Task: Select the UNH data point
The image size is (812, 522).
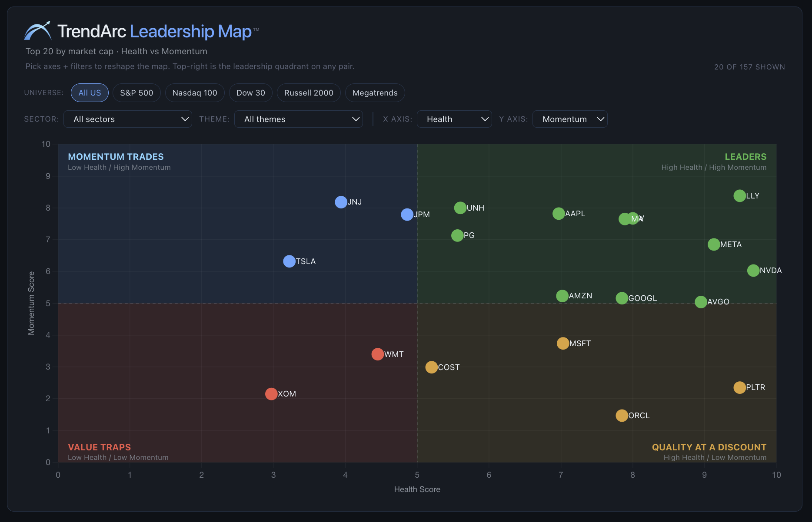Action: click(x=460, y=208)
